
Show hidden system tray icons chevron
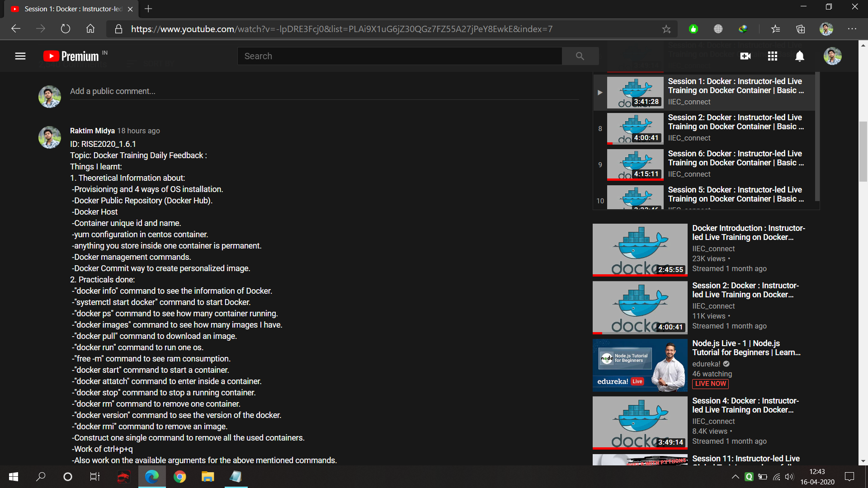pyautogui.click(x=736, y=477)
